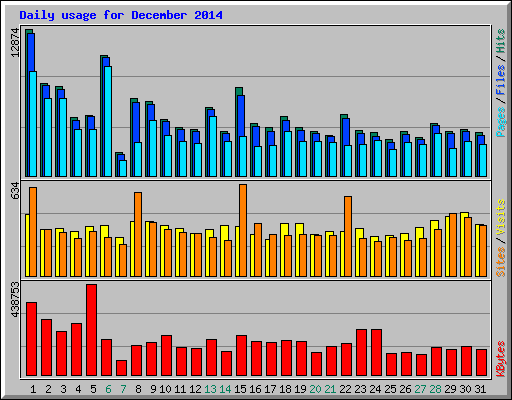
Task: Click the orange Sites bar for day 1
Action: (x=33, y=232)
